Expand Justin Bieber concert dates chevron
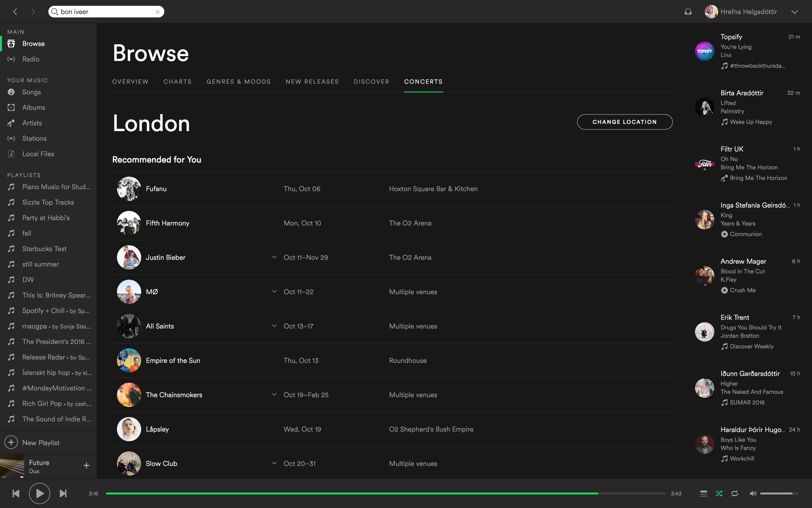Screen dimensions: 812x508 (x=274, y=257)
